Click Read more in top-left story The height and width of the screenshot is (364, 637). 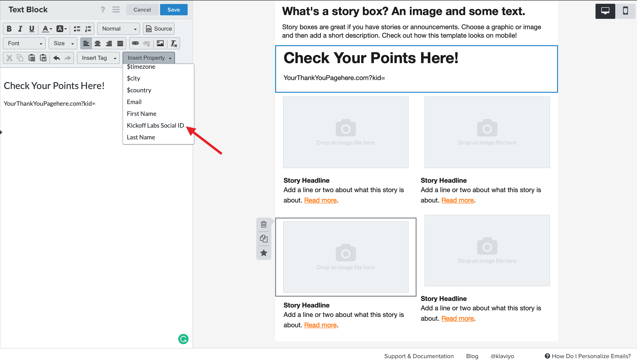320,200
